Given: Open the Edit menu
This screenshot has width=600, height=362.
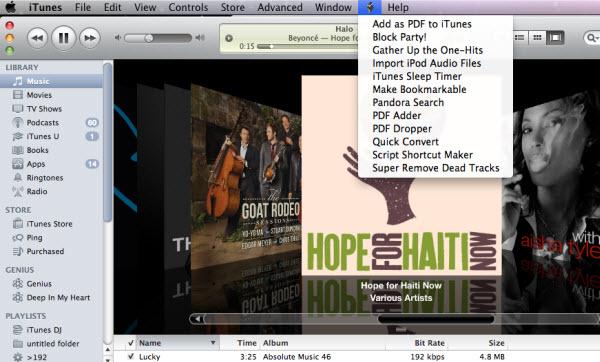Looking at the screenshot, I should (112, 7).
